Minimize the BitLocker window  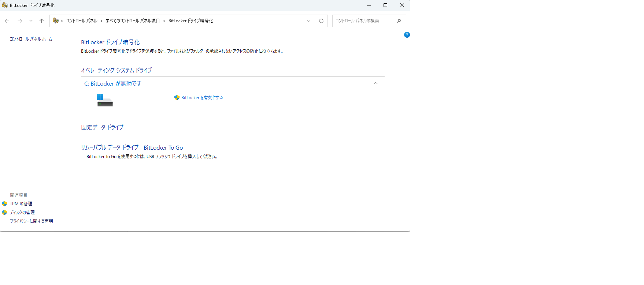click(369, 5)
